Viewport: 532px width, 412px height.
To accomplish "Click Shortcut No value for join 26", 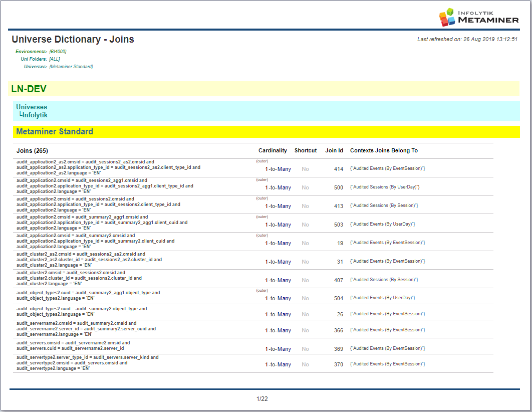I will coord(306,315).
